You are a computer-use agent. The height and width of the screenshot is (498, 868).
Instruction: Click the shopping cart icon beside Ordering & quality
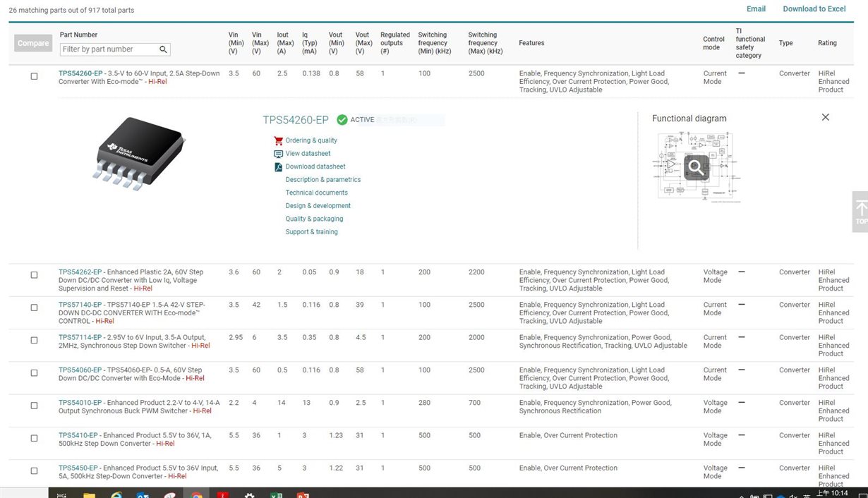278,140
